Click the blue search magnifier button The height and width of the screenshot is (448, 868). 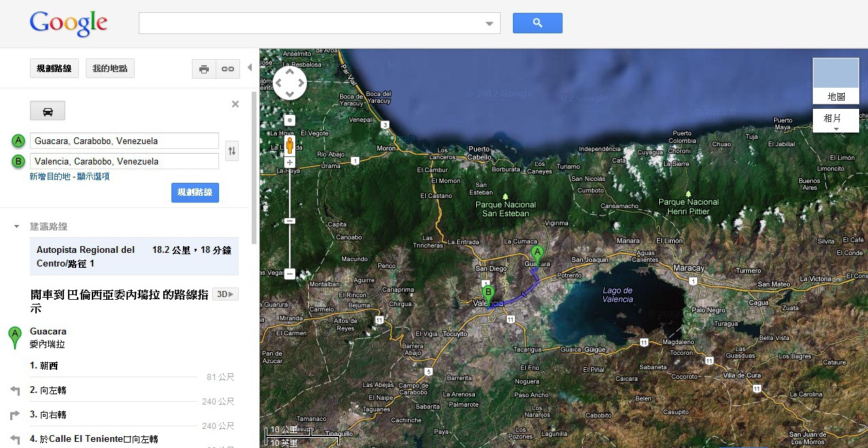click(537, 23)
